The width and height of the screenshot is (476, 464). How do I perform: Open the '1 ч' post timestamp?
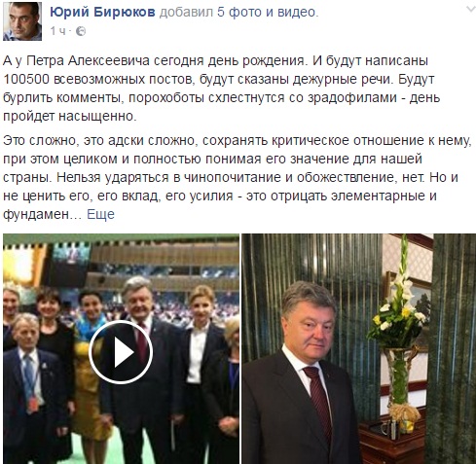point(57,31)
